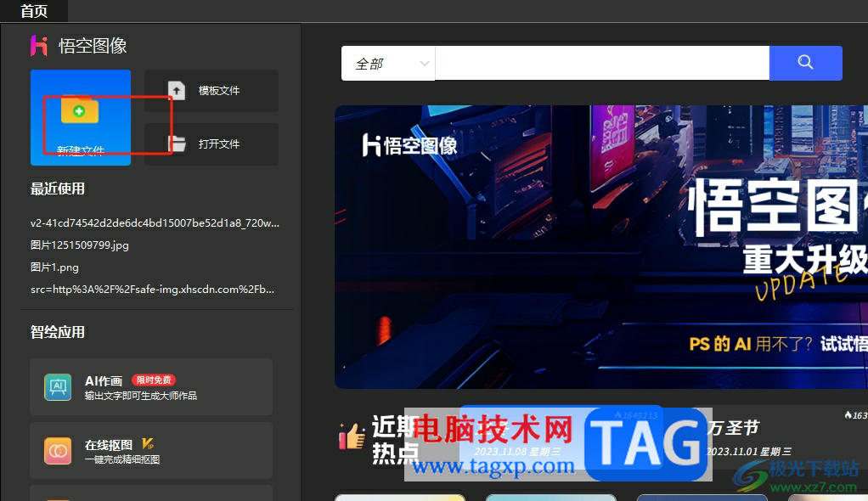The image size is (868, 501).
Task: Click the new file folder icon
Action: [x=80, y=110]
